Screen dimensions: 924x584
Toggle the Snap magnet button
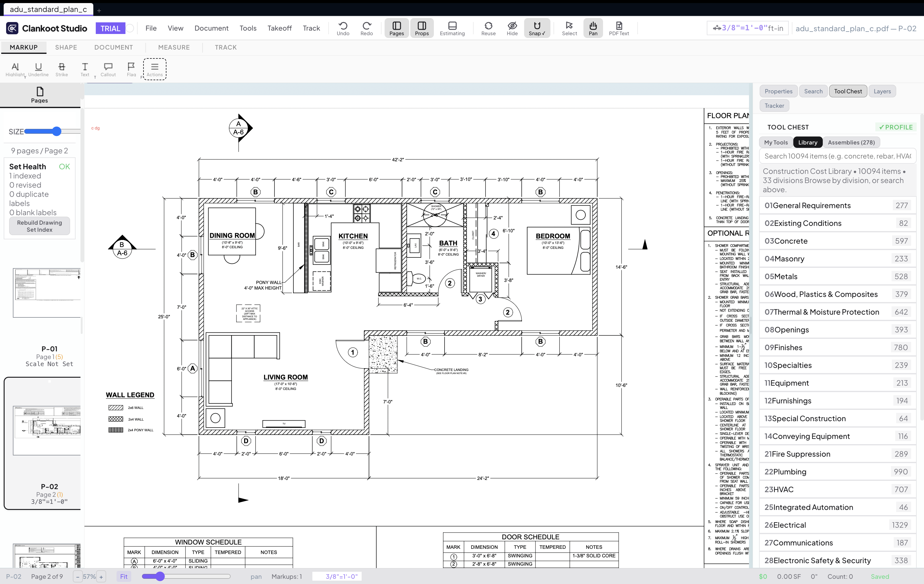537,28
